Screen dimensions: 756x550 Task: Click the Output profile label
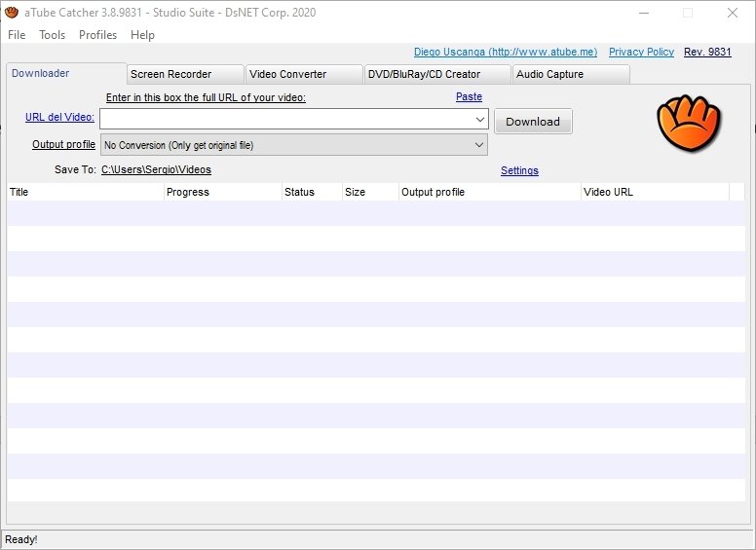coord(63,144)
